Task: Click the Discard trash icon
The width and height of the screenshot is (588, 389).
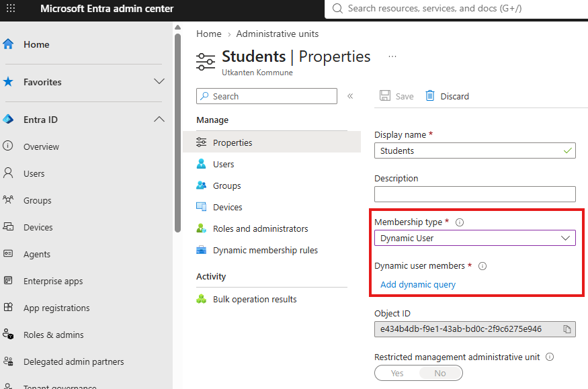Action: [x=430, y=96]
